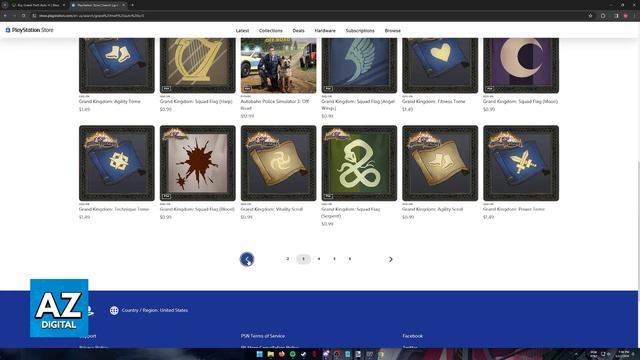Open Grand Kingdom: Fitness Tome thumbnail
640x360 pixels.
click(440, 65)
